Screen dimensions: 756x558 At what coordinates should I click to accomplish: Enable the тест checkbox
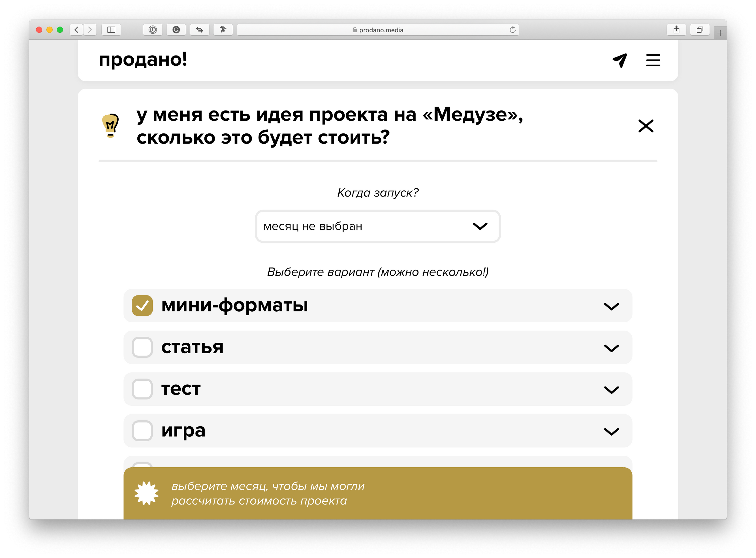pyautogui.click(x=142, y=389)
